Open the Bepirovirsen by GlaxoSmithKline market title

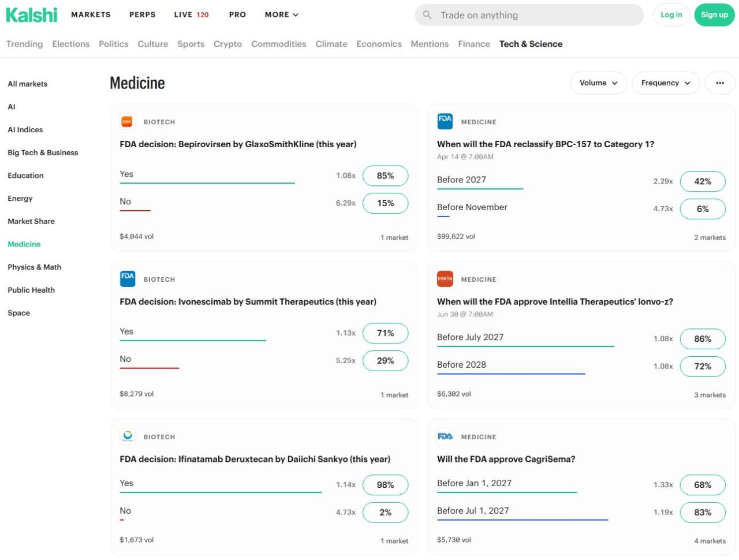238,144
